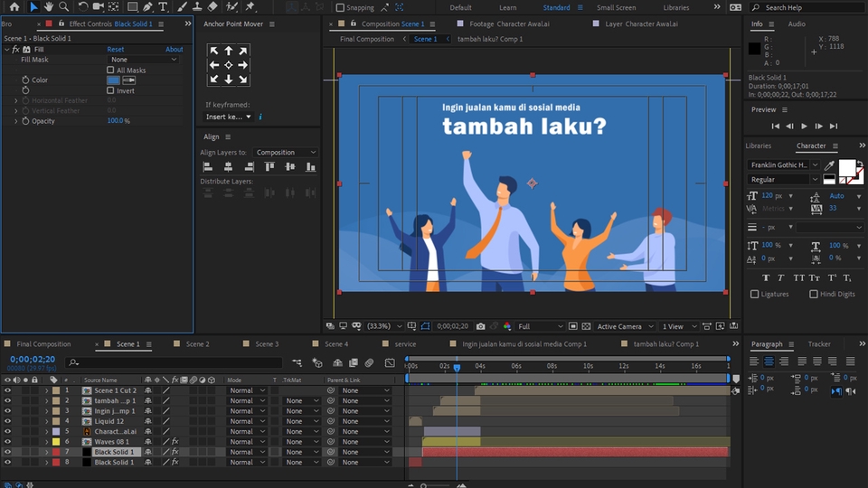The width and height of the screenshot is (868, 488).
Task: Expand the Opacity property
Action: click(x=16, y=120)
